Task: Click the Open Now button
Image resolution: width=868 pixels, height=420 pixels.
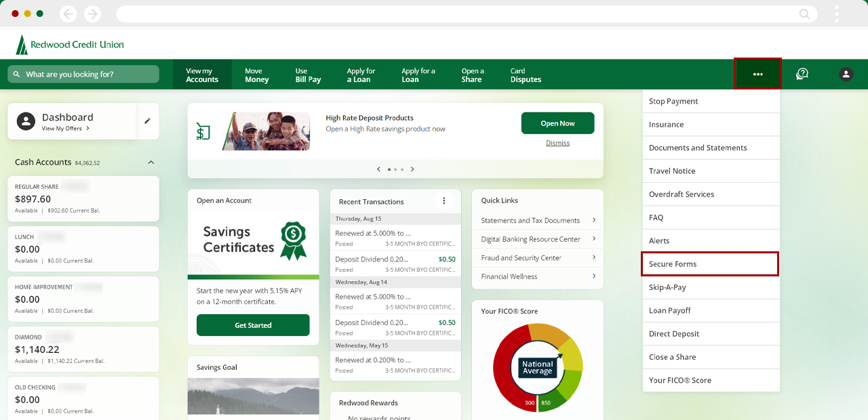Action: coord(557,123)
